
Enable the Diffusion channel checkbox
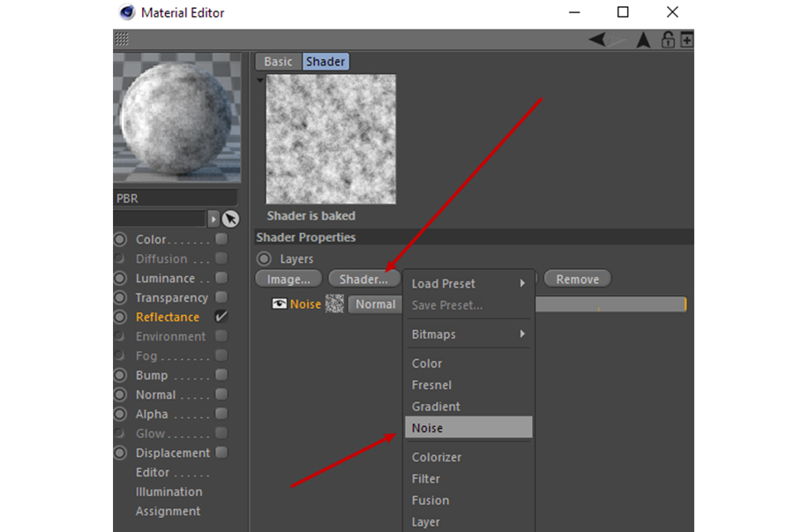point(221,259)
